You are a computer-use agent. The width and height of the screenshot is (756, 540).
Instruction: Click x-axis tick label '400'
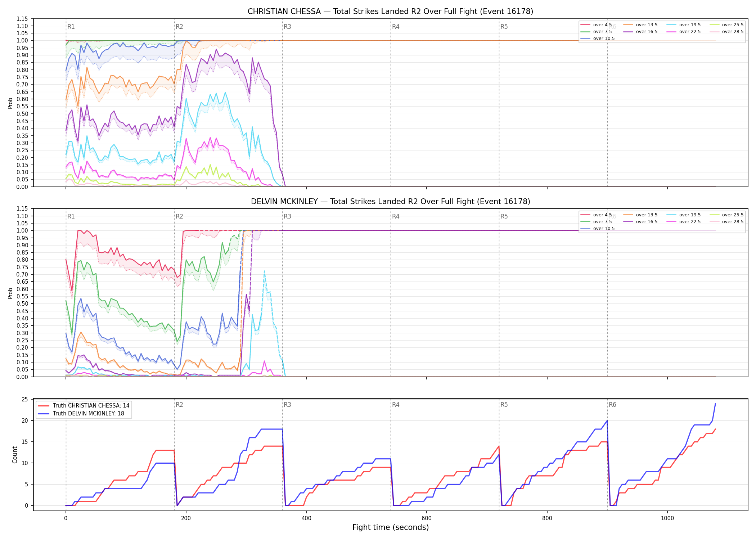pos(306,518)
